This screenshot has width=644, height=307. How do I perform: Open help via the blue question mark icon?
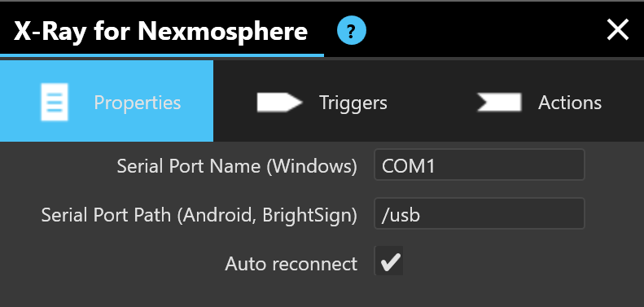(x=352, y=30)
